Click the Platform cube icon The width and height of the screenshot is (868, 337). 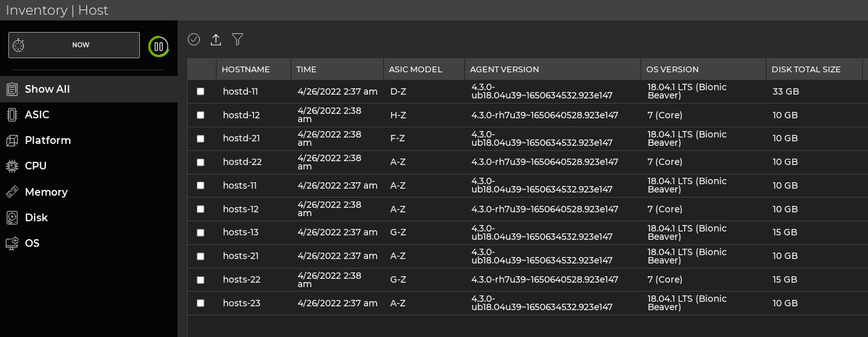(x=11, y=141)
